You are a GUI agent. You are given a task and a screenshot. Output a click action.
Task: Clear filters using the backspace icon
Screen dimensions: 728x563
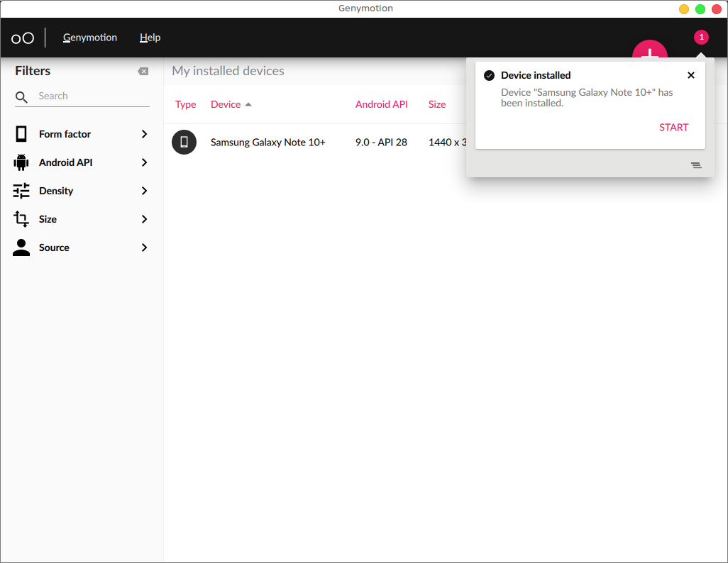coord(143,72)
